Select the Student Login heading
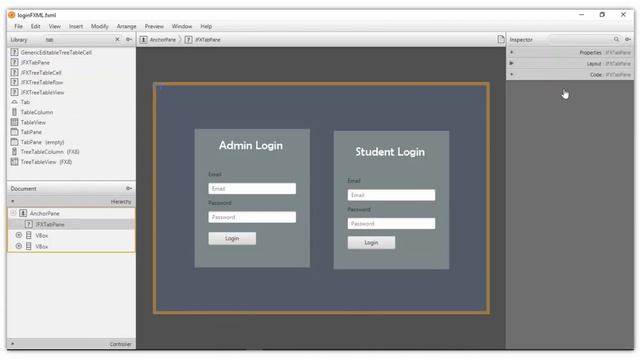Image resolution: width=640 pixels, height=360 pixels. [390, 152]
